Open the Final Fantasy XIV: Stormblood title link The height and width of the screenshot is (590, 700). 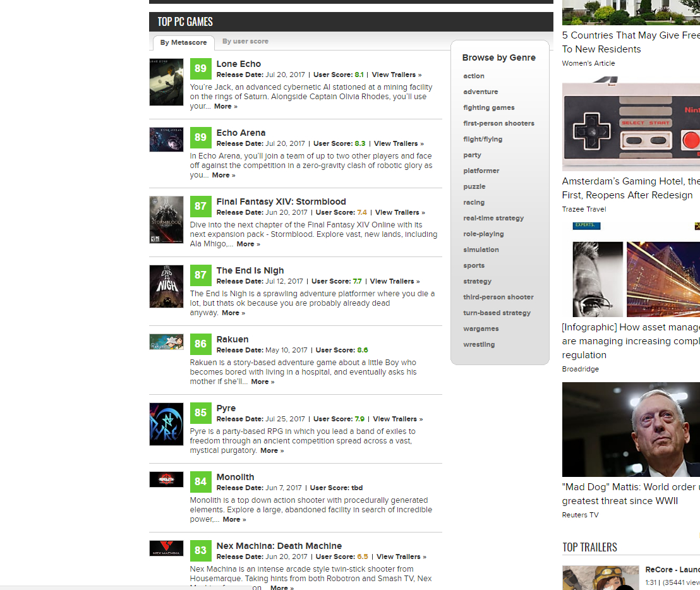coord(281,202)
